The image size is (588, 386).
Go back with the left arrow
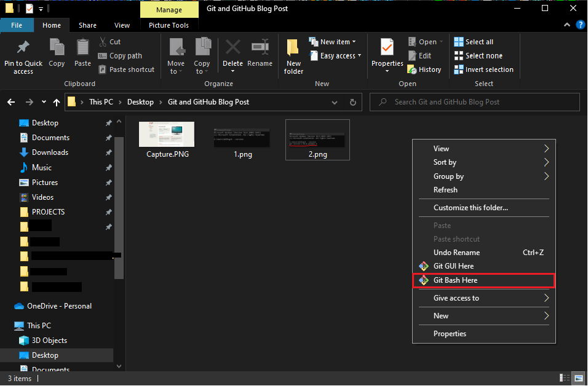[11, 102]
